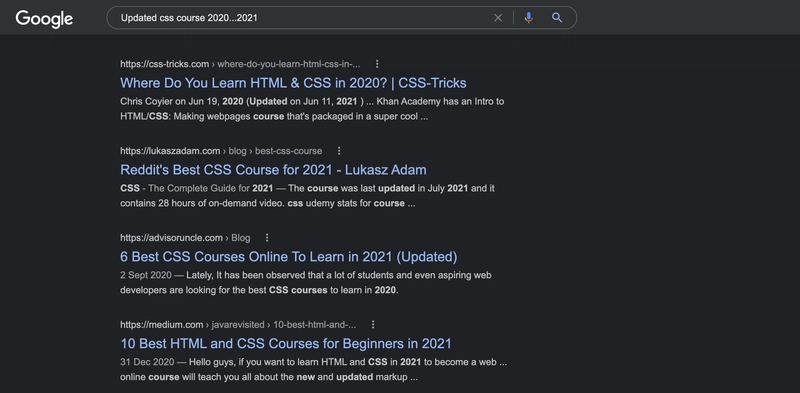This screenshot has width=800, height=393.
Task: Open 'Where Do You Learn HTML & CSS in 2020?' link
Action: pos(293,83)
